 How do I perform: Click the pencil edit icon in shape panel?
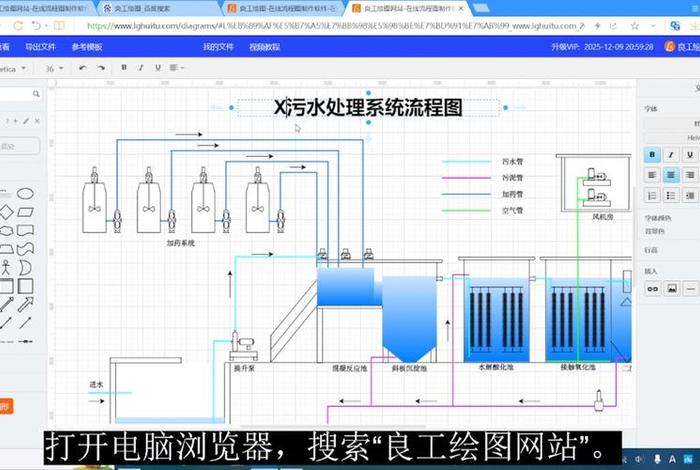coord(26,121)
